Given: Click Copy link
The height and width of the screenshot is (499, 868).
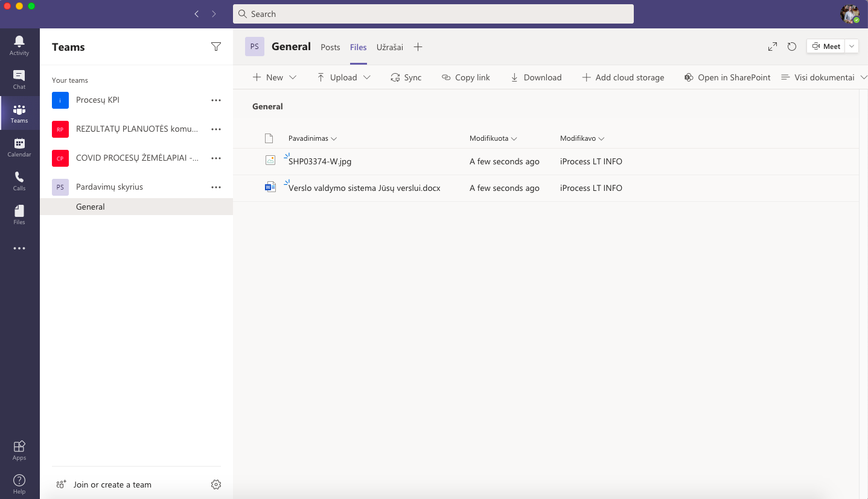Looking at the screenshot, I should coord(465,77).
